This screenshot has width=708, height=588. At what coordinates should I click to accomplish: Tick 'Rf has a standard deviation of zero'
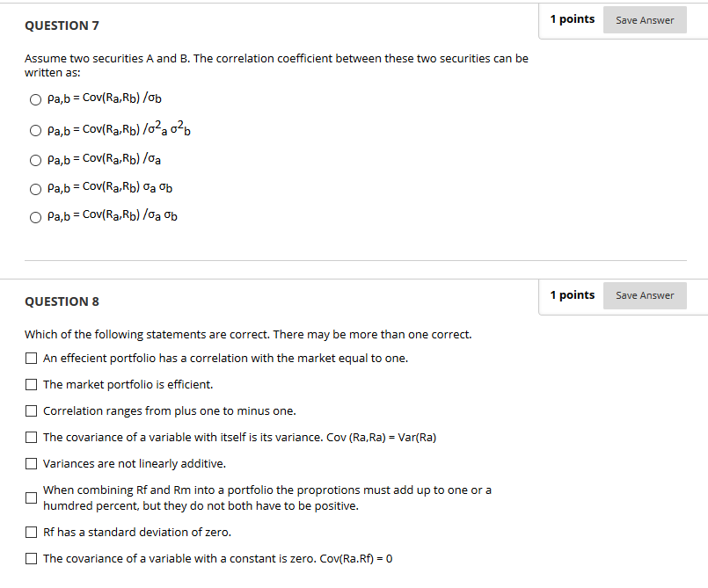(x=31, y=532)
